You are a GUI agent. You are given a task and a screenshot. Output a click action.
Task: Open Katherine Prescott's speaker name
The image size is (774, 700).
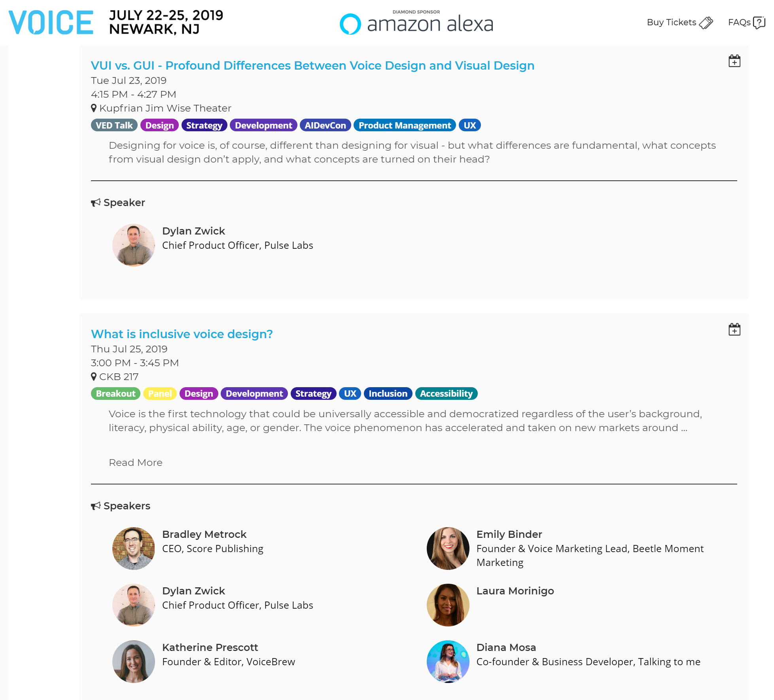pyautogui.click(x=210, y=647)
